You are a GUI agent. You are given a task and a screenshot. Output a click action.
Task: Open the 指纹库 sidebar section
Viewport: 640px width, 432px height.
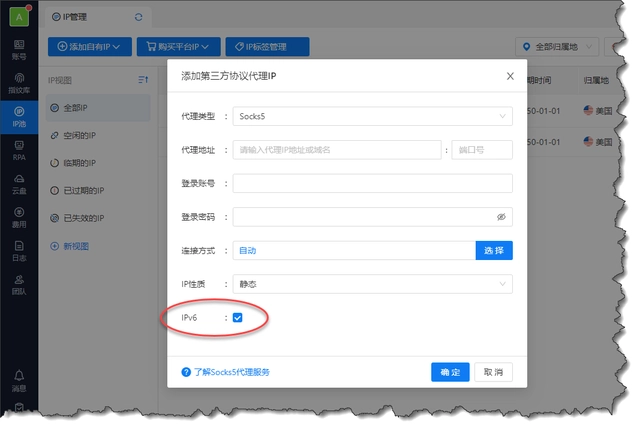(x=19, y=84)
